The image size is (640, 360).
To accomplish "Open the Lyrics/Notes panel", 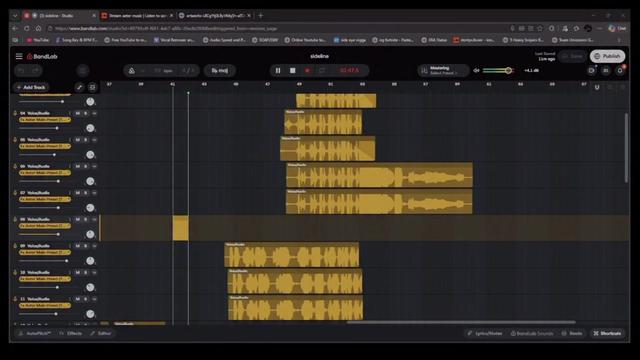I will (485, 333).
